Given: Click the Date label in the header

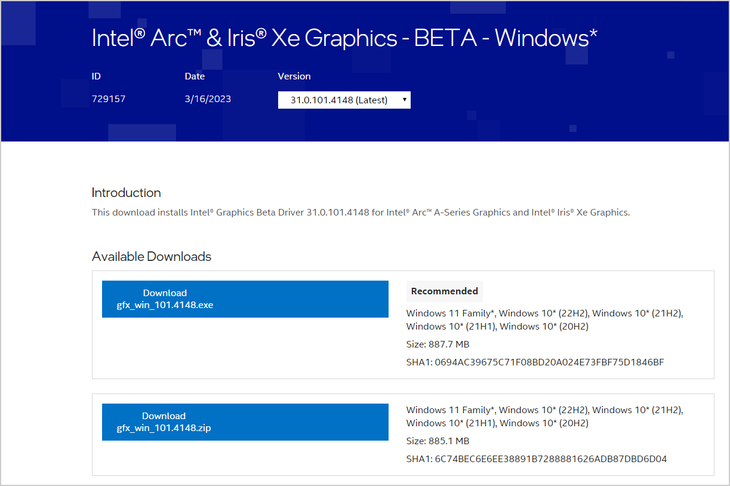Looking at the screenshot, I should (195, 76).
